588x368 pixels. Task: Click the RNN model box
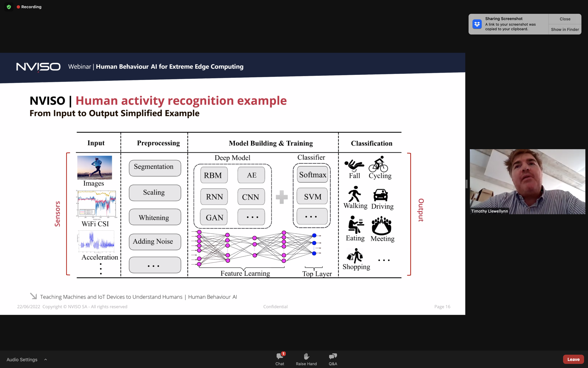point(214,197)
